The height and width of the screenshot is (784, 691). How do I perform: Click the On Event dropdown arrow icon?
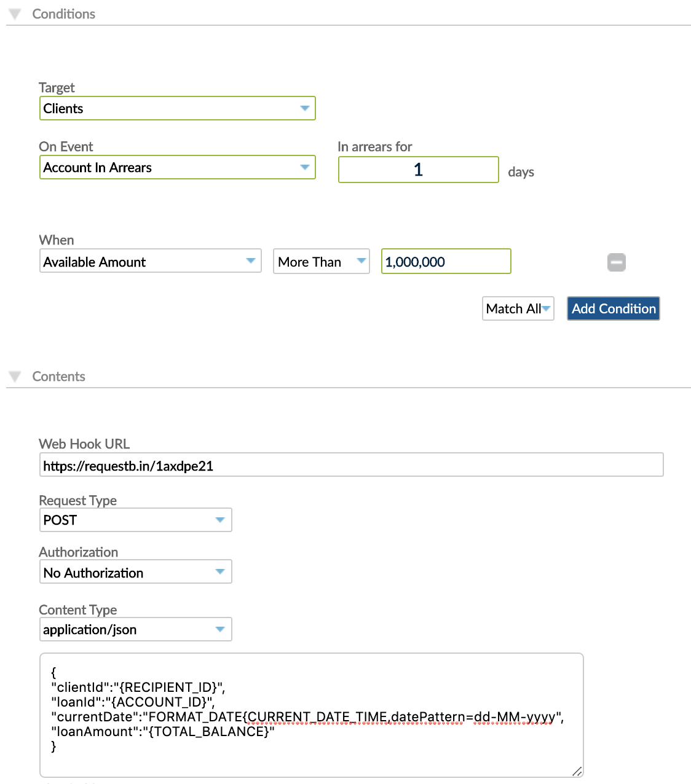pos(305,167)
